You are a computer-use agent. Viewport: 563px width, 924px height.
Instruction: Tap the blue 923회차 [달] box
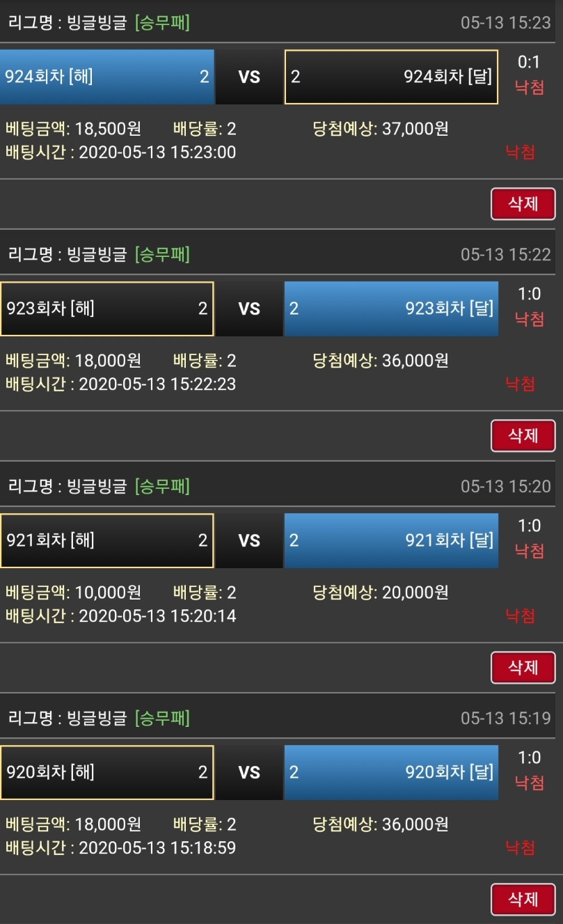click(x=391, y=308)
